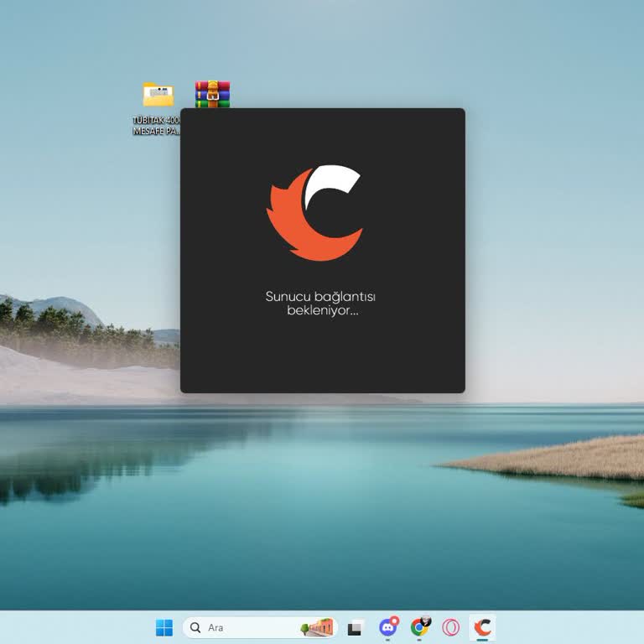
Task: Launch Google Chrome from the taskbar
Action: pos(419,627)
